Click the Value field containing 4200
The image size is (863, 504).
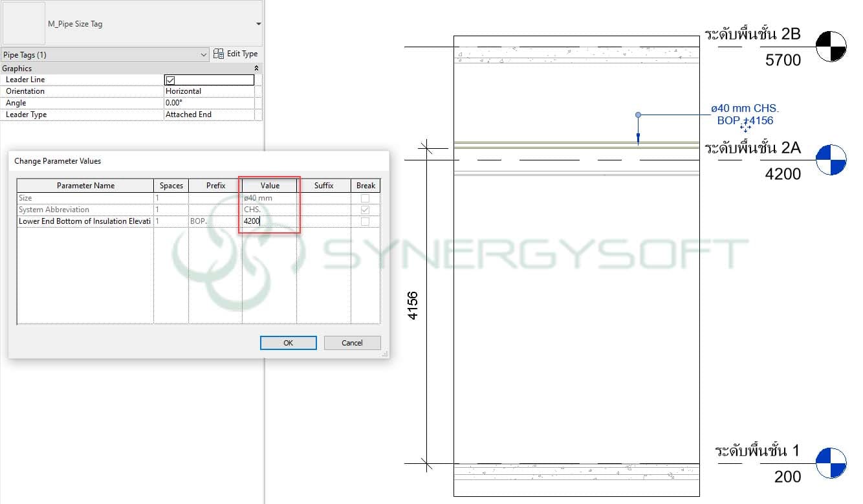tap(269, 221)
